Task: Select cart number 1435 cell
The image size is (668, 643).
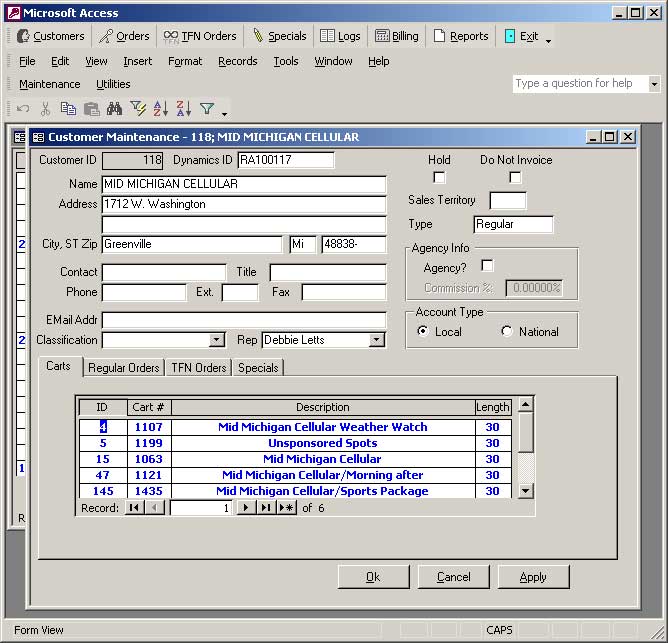Action: [149, 491]
